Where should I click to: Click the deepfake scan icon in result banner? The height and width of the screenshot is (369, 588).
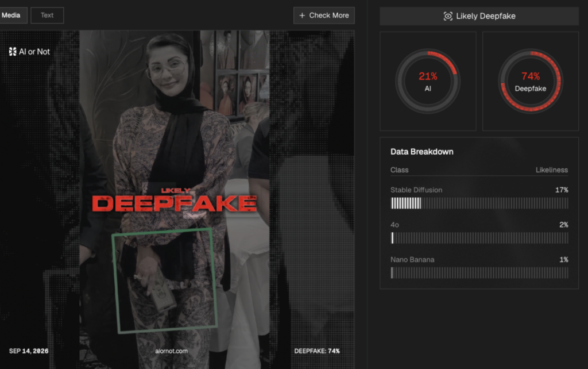coord(448,16)
